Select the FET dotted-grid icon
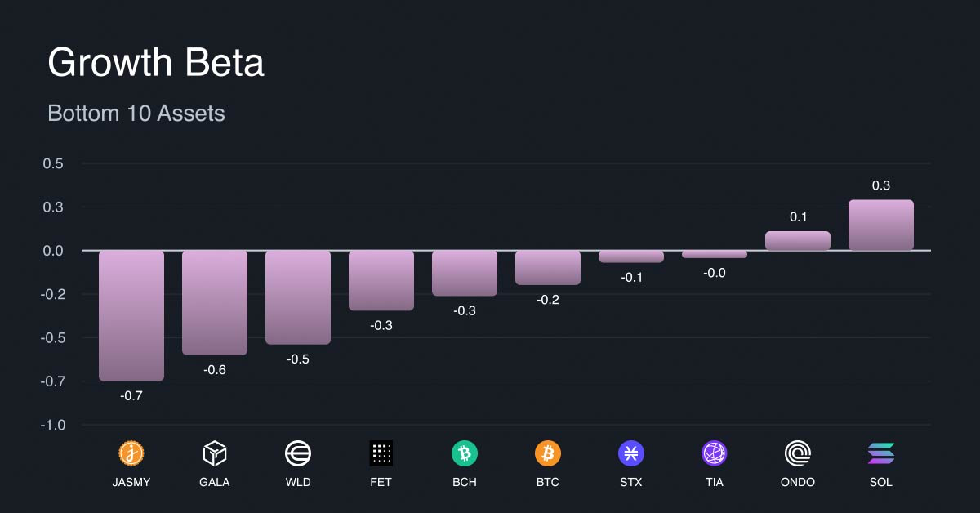The height and width of the screenshot is (513, 980). pos(381,453)
